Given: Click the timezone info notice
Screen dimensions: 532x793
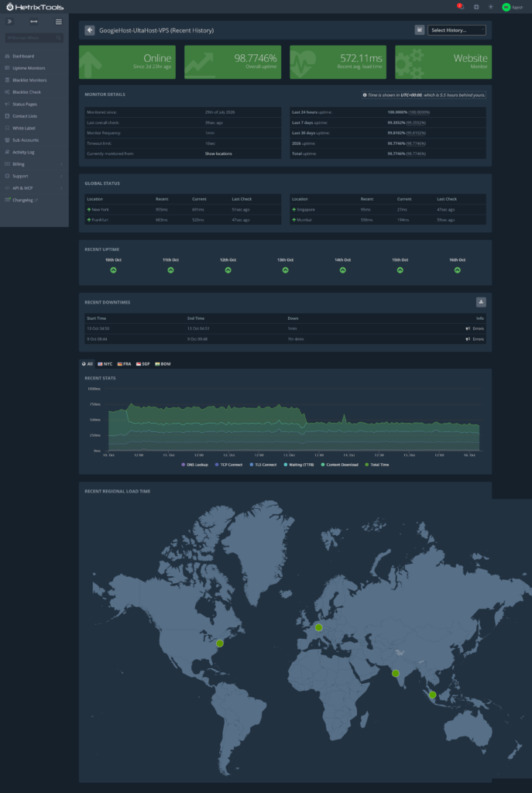Looking at the screenshot, I should (424, 94).
